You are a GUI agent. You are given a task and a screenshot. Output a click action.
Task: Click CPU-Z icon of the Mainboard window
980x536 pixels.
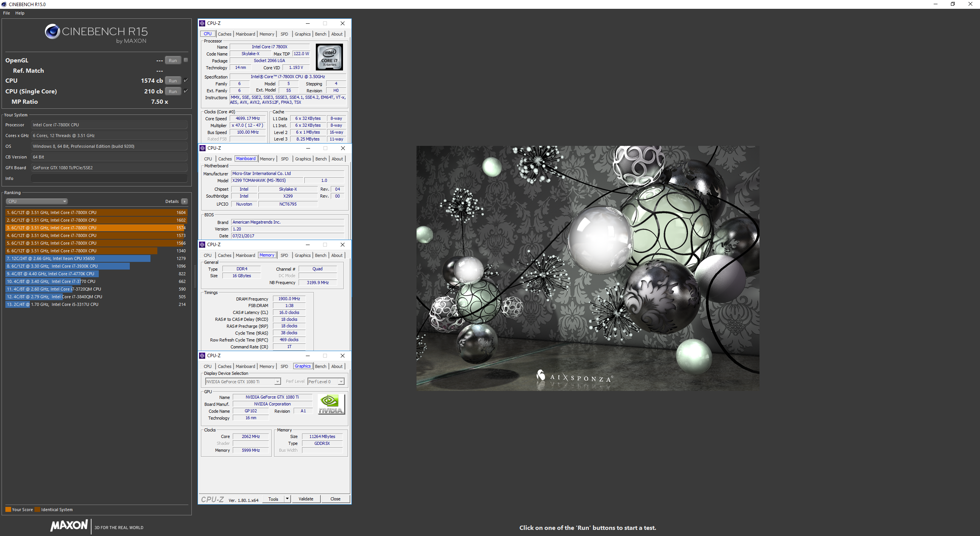coord(203,148)
